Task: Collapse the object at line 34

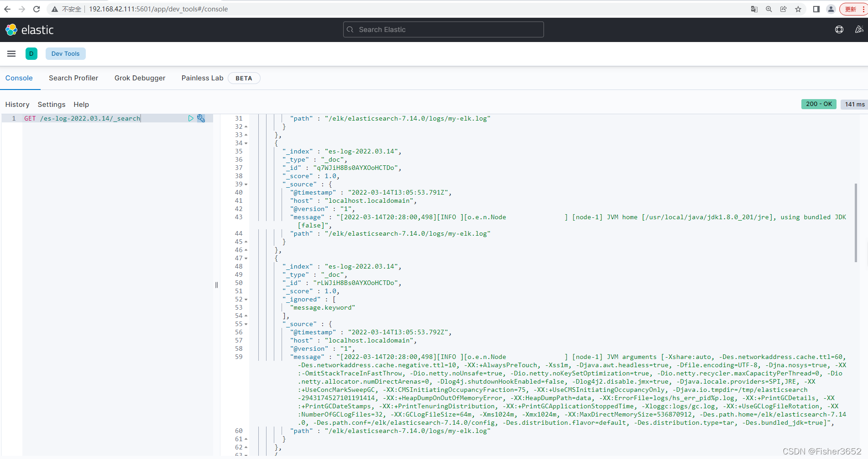Action: (246, 143)
